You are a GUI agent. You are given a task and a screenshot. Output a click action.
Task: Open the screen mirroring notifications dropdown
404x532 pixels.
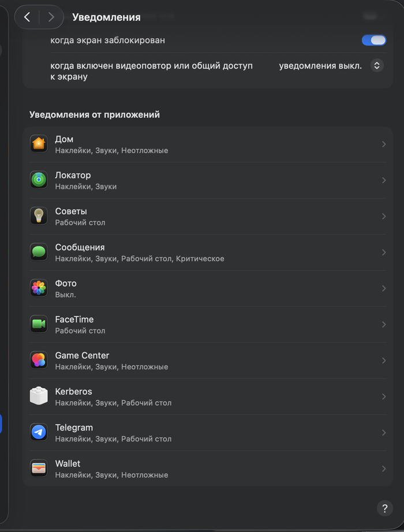pyautogui.click(x=376, y=66)
